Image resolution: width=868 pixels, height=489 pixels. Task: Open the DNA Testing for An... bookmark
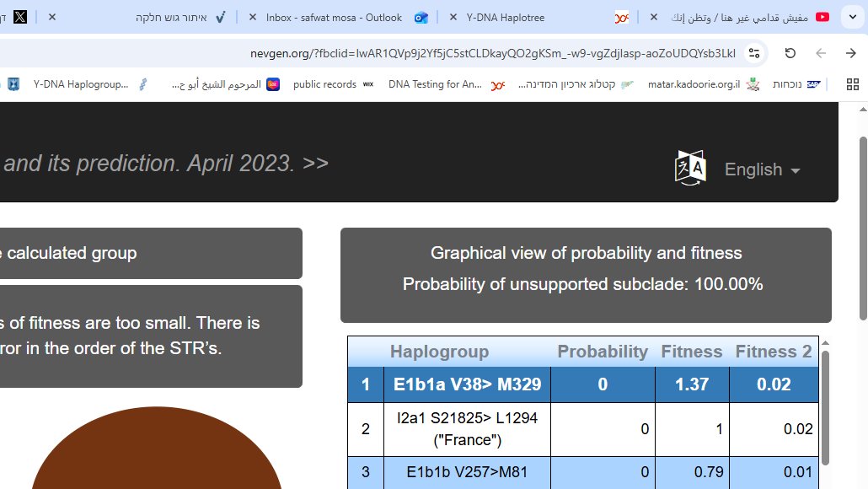point(447,84)
